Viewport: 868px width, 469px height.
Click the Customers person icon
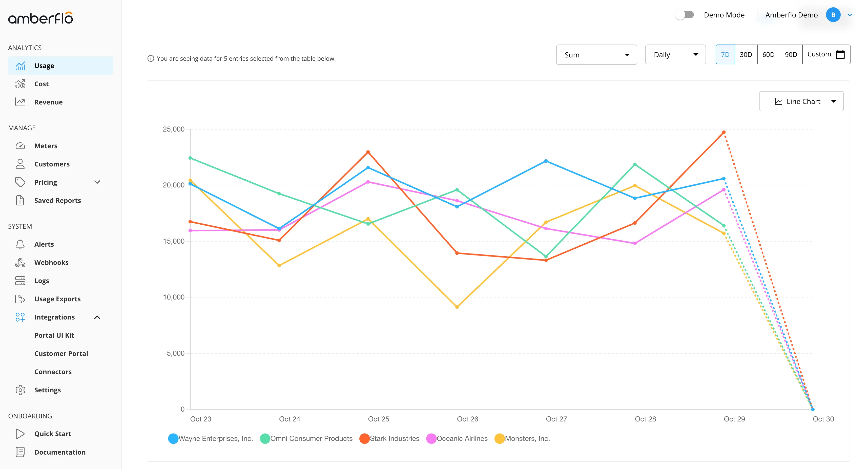20,164
